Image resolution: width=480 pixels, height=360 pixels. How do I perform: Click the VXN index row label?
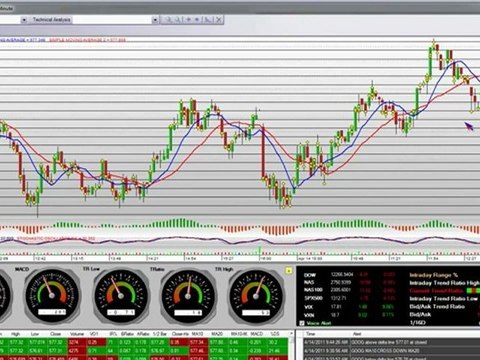click(309, 315)
